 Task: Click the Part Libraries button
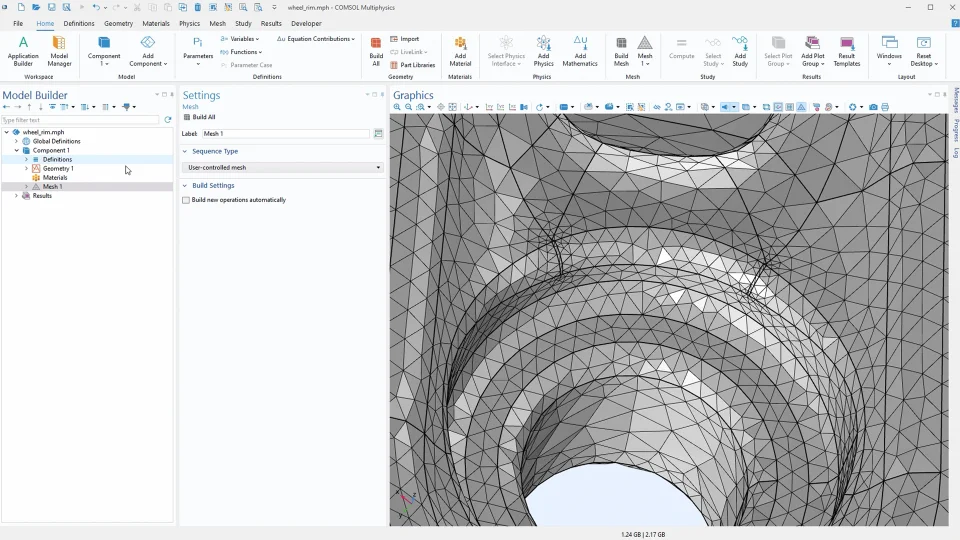click(x=412, y=65)
